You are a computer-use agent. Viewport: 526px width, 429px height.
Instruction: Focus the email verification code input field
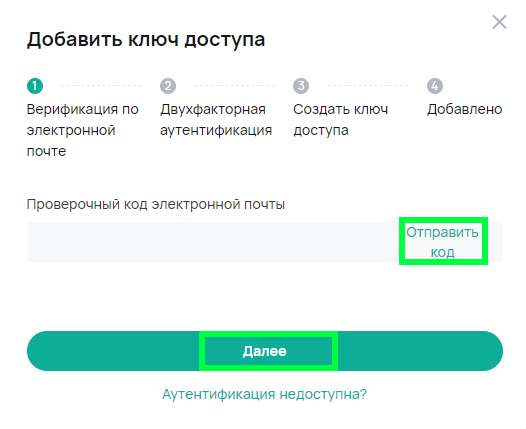coord(213,242)
